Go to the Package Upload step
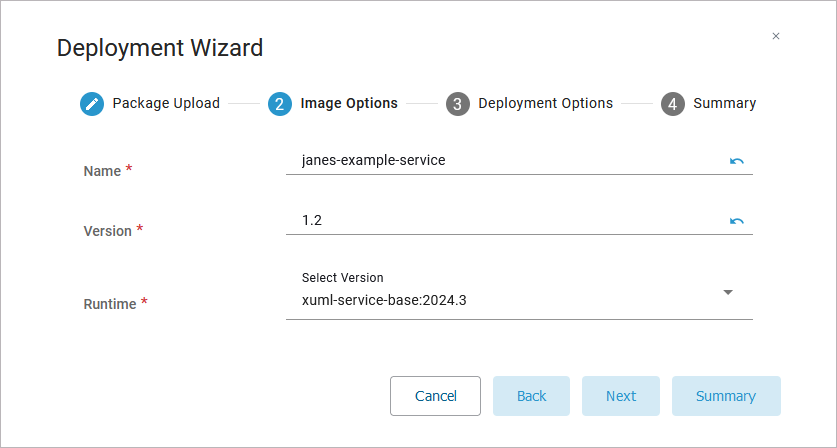 (x=166, y=103)
